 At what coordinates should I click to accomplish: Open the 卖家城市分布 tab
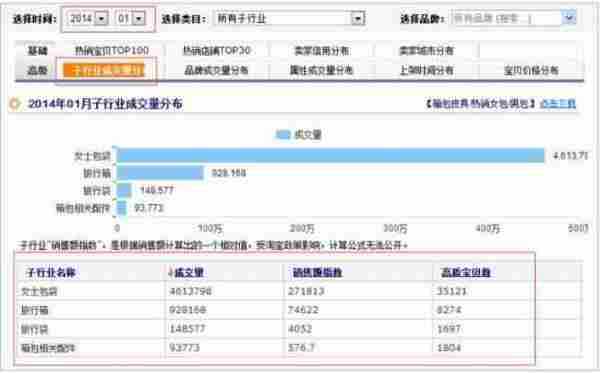[x=426, y=50]
